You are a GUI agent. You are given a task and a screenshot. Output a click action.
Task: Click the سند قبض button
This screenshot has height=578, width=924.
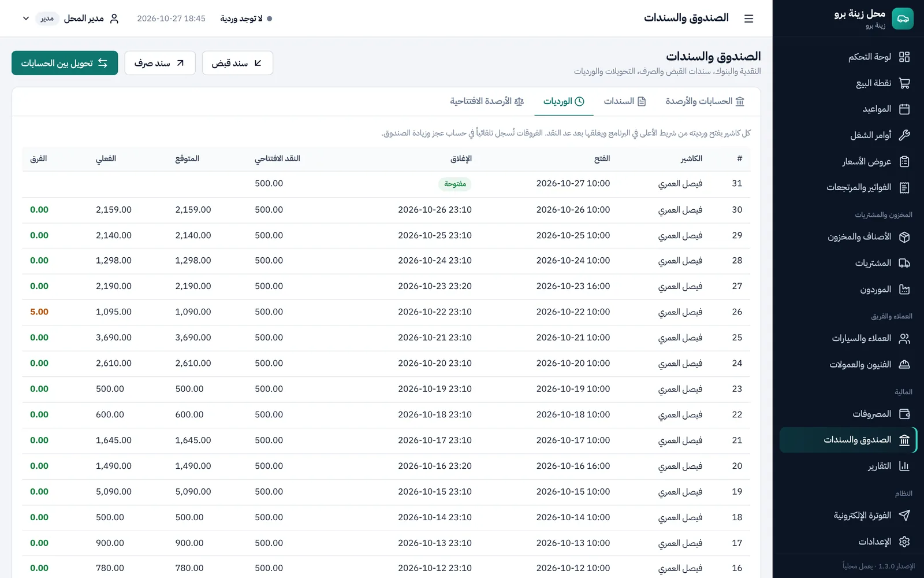click(x=237, y=63)
